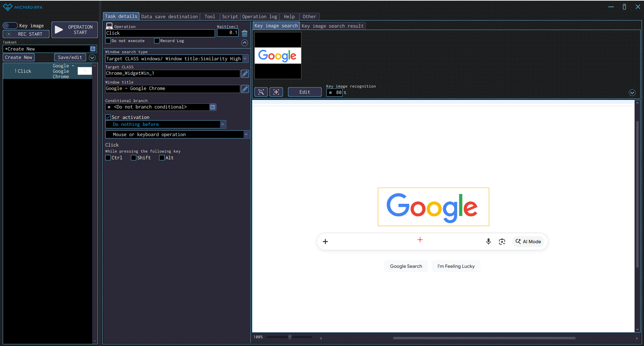Enable the Do not execute checkbox

(x=108, y=41)
